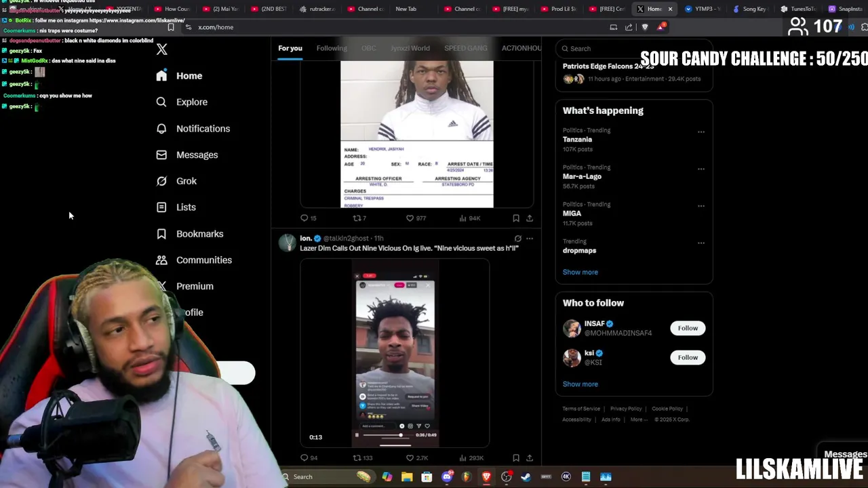Open more options for Mar-a-Lago trend

point(701,169)
